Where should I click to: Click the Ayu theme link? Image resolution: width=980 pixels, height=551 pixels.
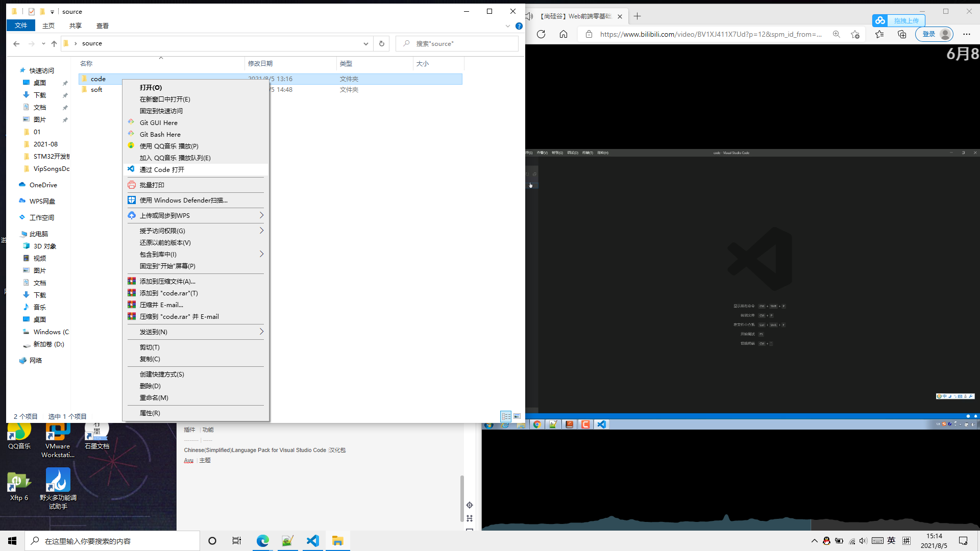point(188,460)
